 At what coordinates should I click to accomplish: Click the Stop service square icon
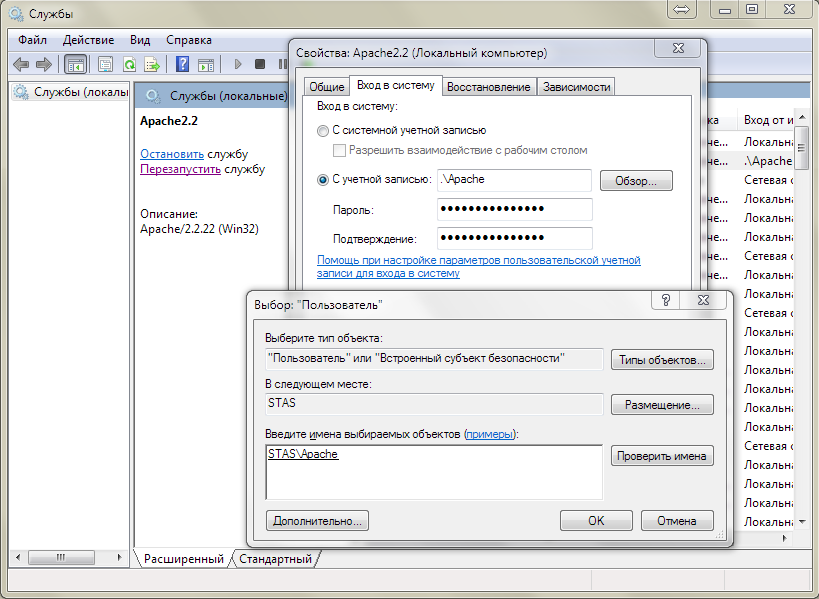[x=260, y=64]
